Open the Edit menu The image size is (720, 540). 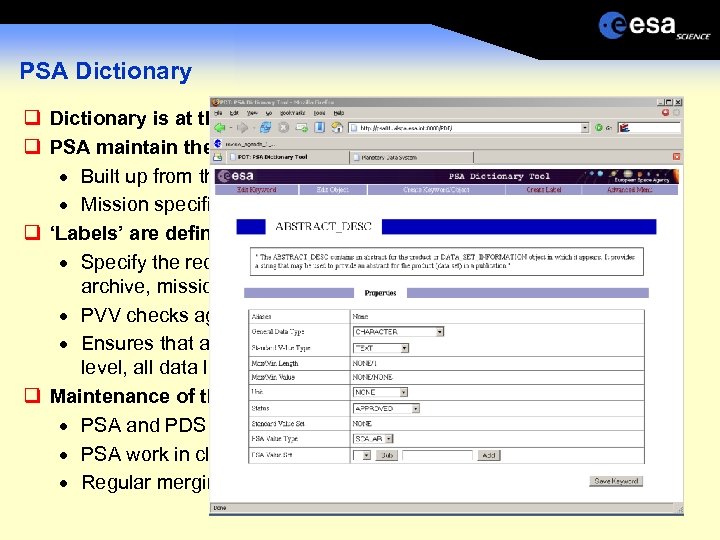coord(234,113)
